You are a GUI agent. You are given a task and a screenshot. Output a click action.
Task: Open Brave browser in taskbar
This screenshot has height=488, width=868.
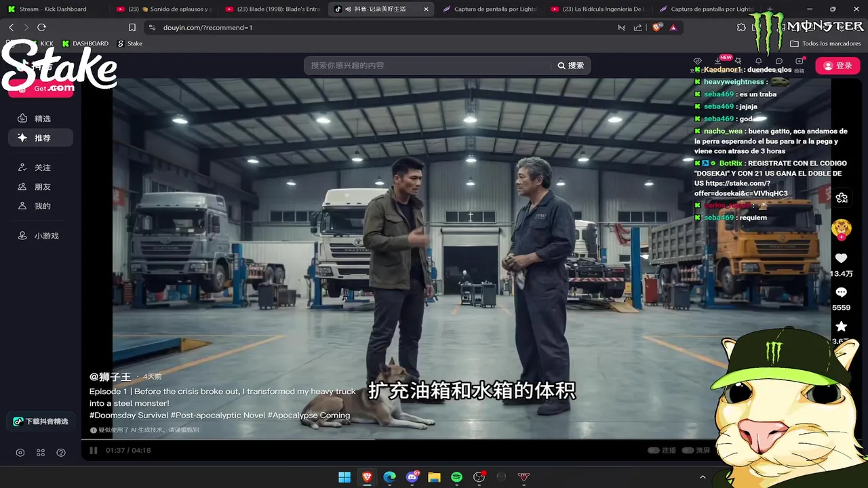pyautogui.click(x=367, y=477)
